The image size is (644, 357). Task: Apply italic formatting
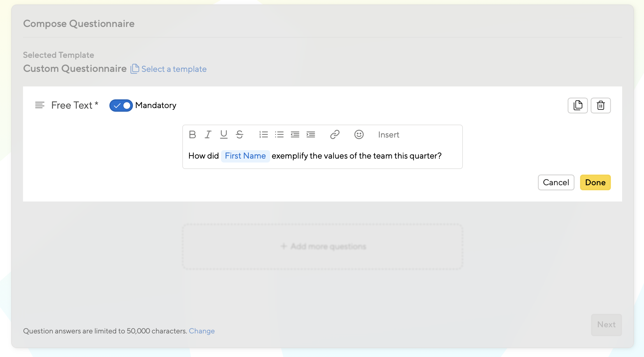(x=208, y=135)
